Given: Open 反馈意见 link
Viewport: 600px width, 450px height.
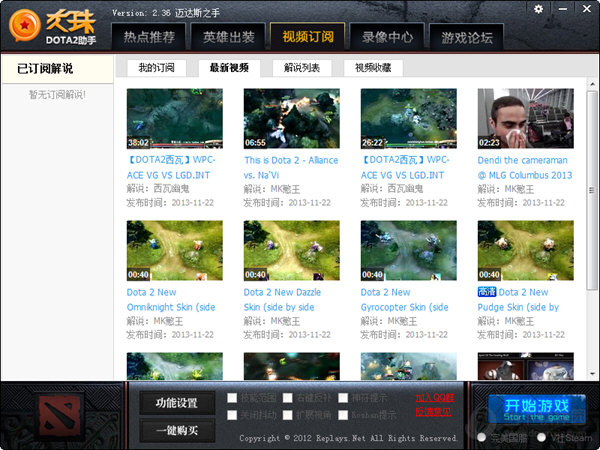Looking at the screenshot, I should click(434, 412).
